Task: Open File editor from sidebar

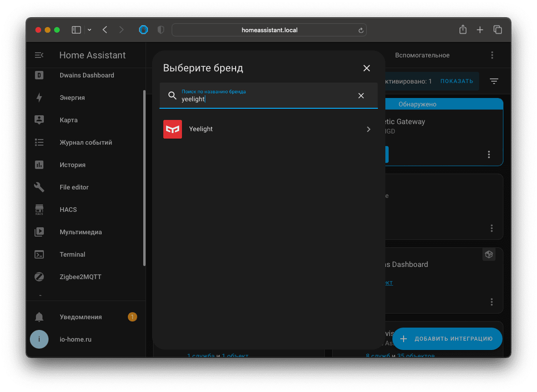Action: (74, 187)
